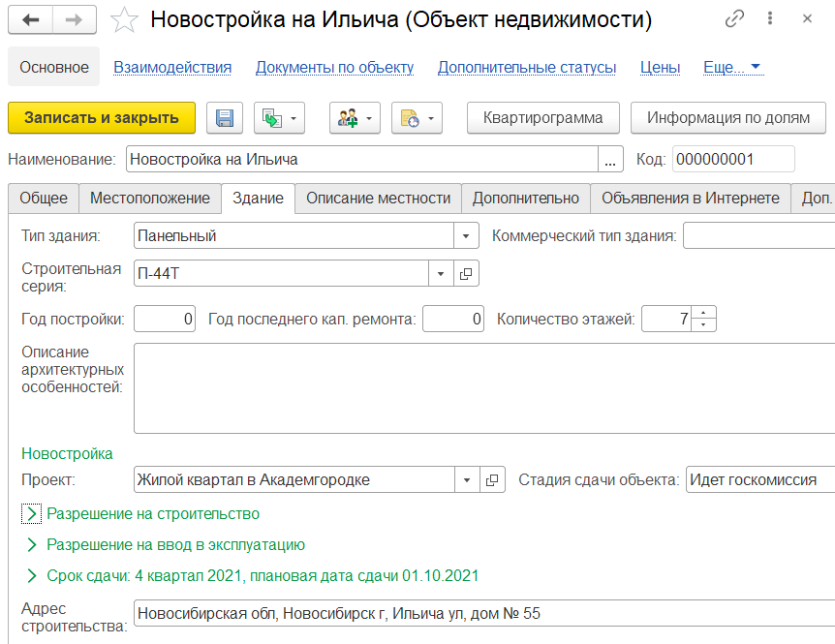Open selected Строительная серия item form
The image size is (835, 644).
[467, 274]
